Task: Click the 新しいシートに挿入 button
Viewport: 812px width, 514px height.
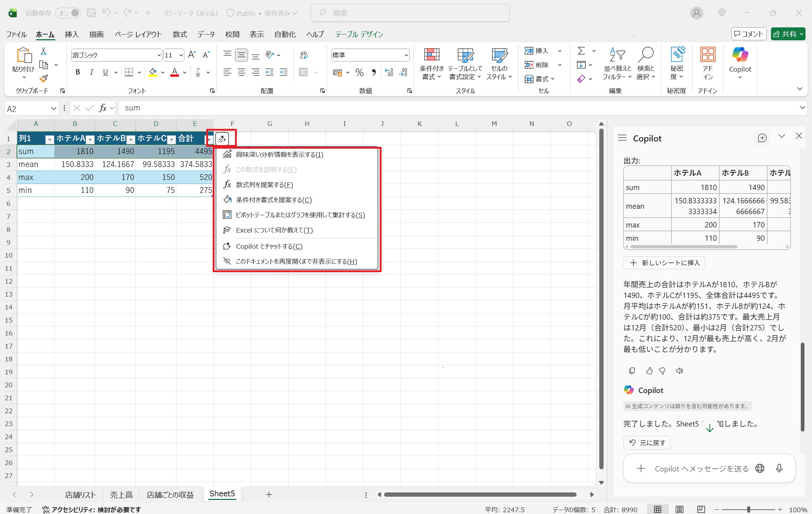Action: (664, 263)
